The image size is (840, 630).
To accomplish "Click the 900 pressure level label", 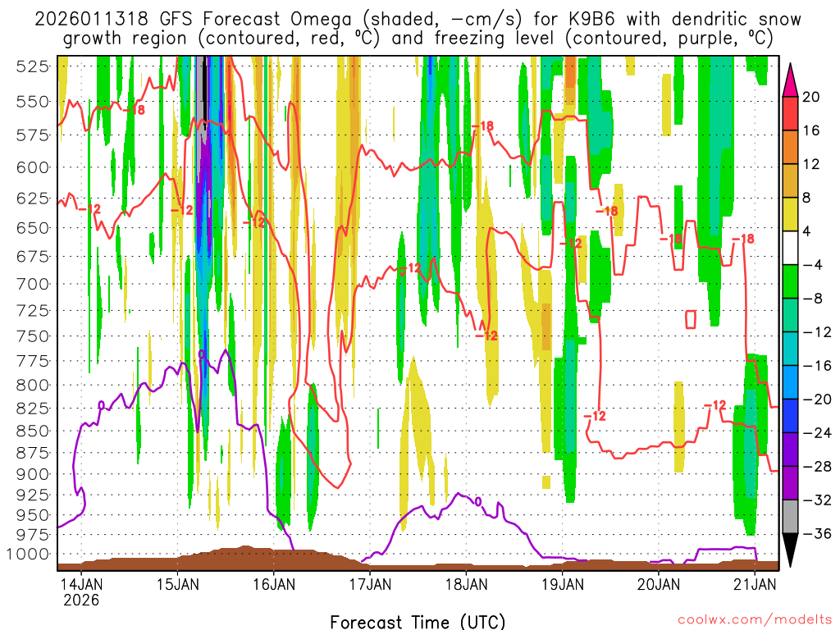I will (33, 475).
